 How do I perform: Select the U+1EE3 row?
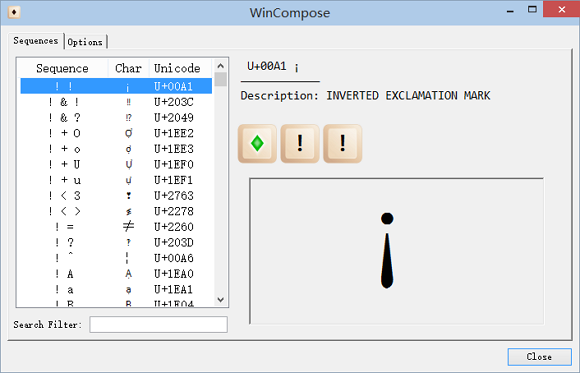[116, 149]
